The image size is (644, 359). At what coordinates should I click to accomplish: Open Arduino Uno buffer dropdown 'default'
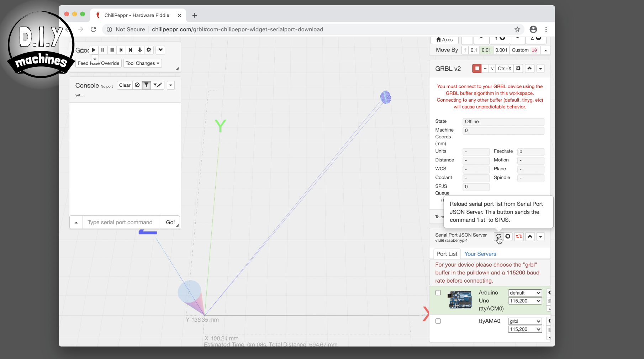tap(525, 293)
